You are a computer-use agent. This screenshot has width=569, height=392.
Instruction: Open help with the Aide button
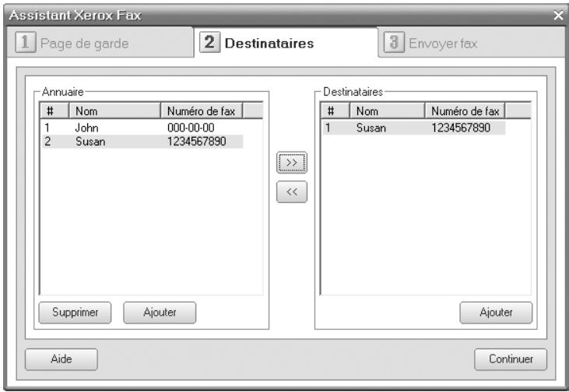tap(61, 359)
